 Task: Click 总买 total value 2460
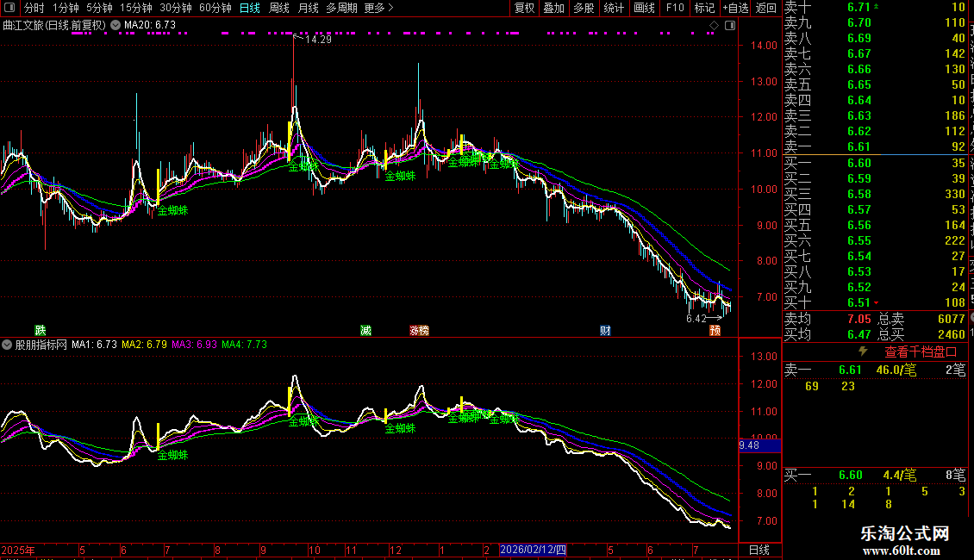click(951, 334)
